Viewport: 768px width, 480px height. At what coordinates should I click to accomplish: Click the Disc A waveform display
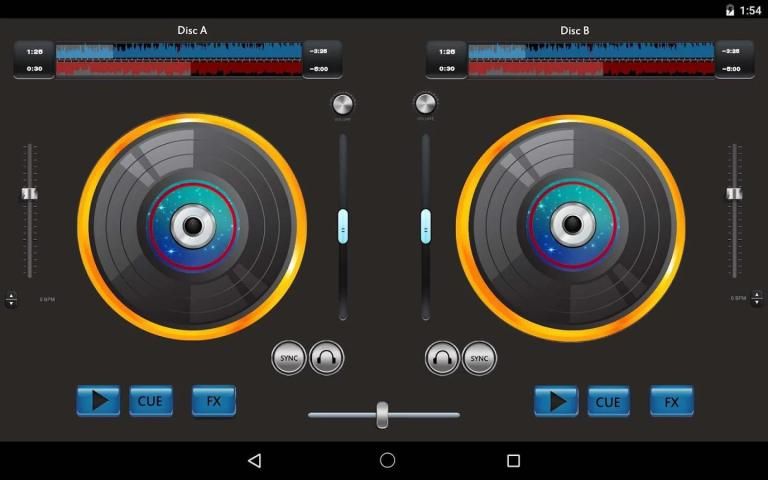tap(179, 60)
